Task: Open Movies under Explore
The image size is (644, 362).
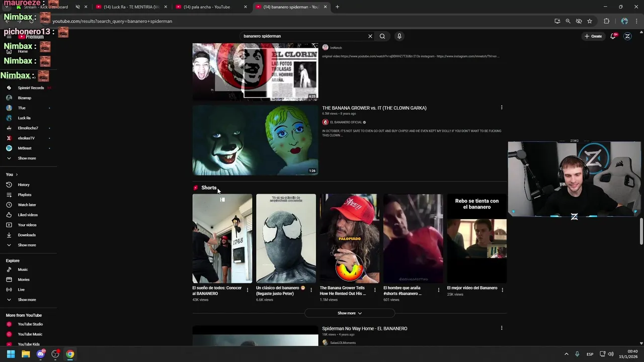Action: [x=24, y=280]
